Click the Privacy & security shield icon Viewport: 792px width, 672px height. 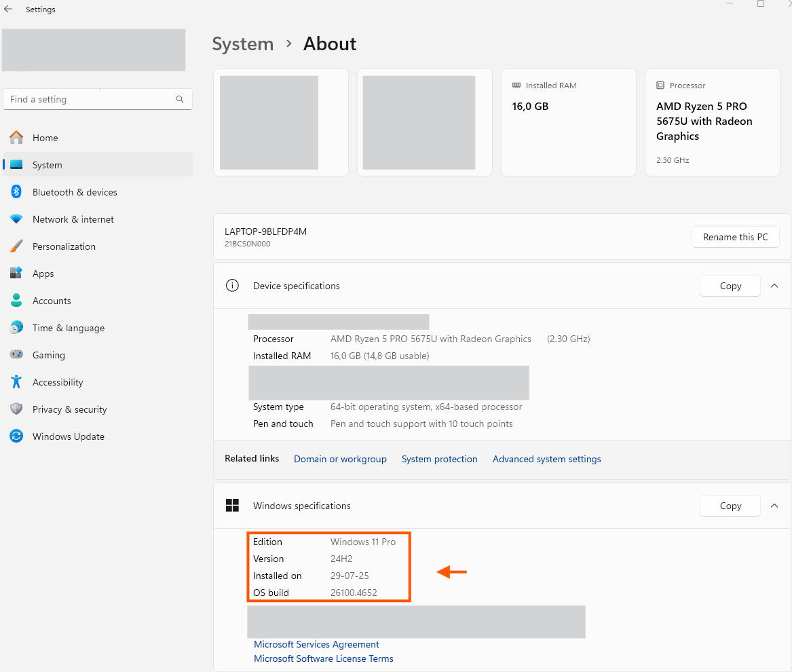point(16,409)
